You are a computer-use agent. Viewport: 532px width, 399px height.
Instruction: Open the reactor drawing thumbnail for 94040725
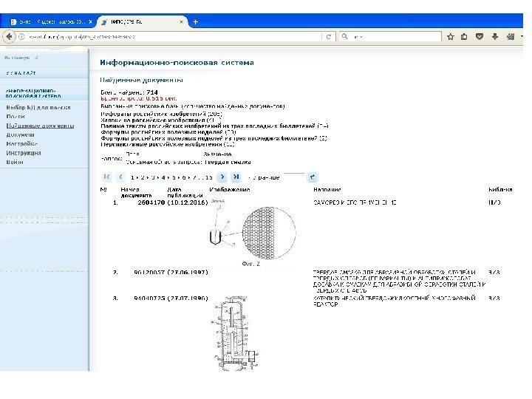pos(235,332)
